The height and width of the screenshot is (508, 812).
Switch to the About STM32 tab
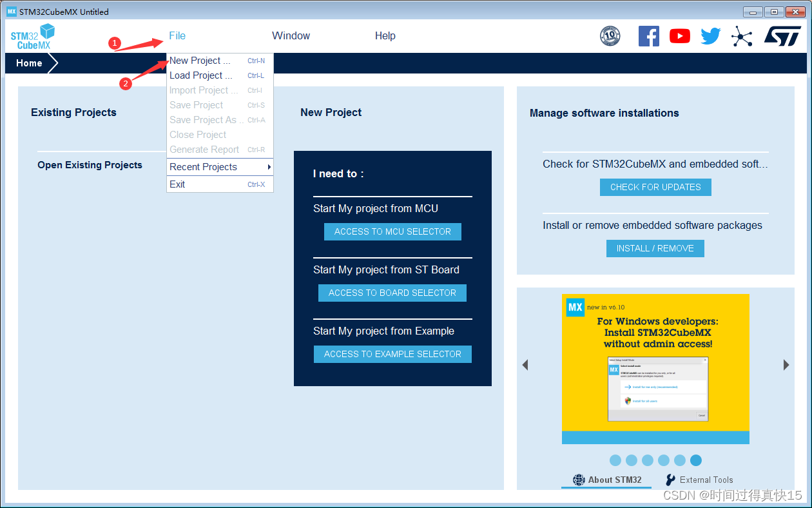tap(606, 480)
